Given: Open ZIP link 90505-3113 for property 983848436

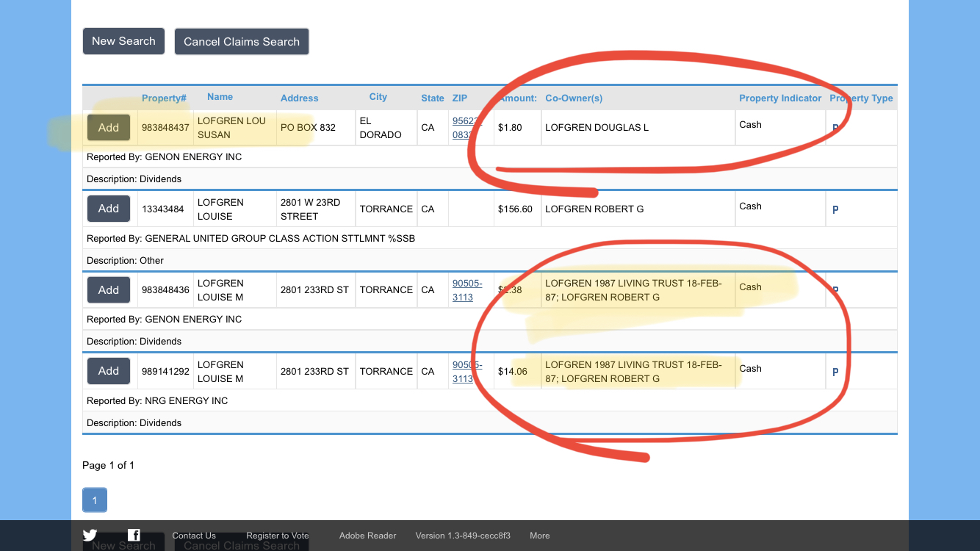Looking at the screenshot, I should [x=467, y=290].
